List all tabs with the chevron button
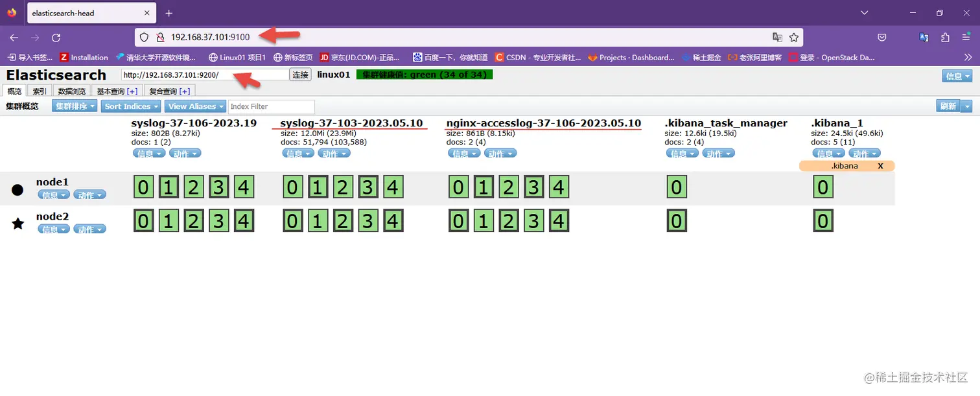The image size is (980, 396). 864,13
